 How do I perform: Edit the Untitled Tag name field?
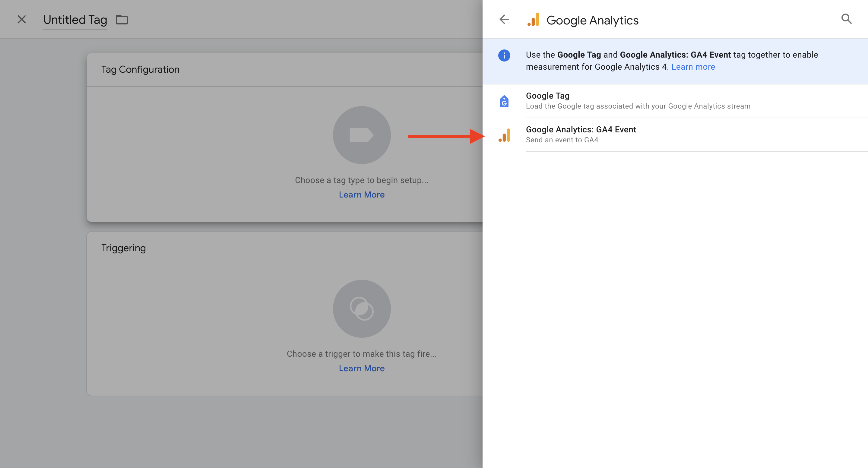point(75,20)
